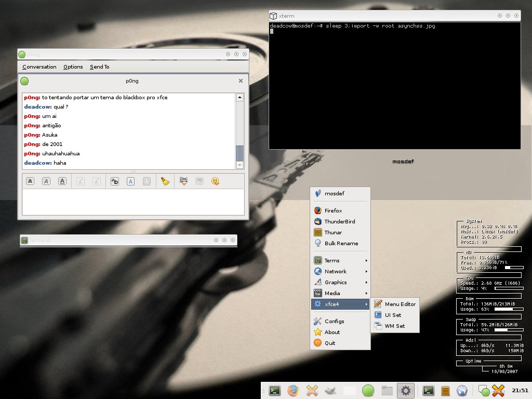This screenshot has width=532, height=399.
Task: Expand the Media submenu
Action: 340,293
